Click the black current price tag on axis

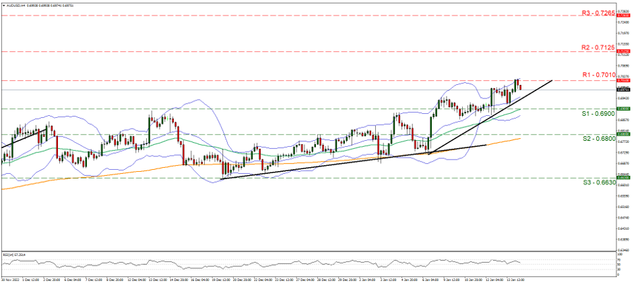(624, 90)
